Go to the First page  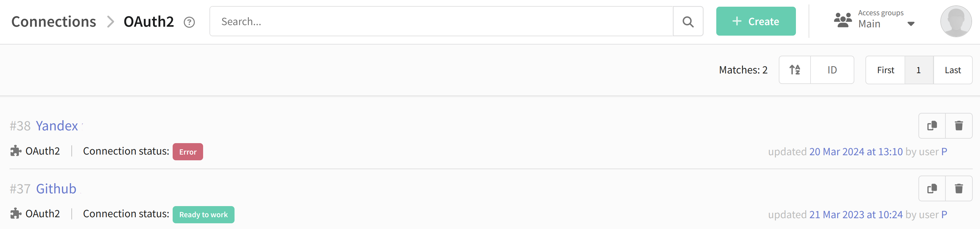point(885,70)
